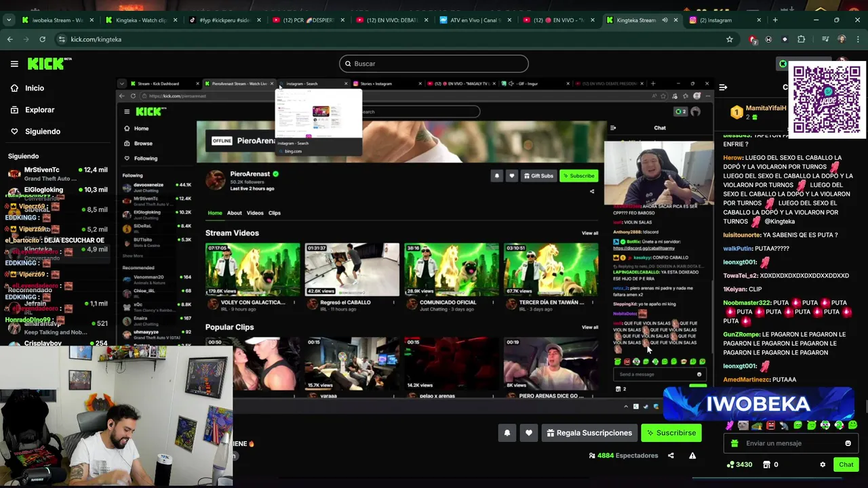This screenshot has width=868, height=488.
Task: Switch to the #fyp #kickperu TikTok tab
Action: 224,20
